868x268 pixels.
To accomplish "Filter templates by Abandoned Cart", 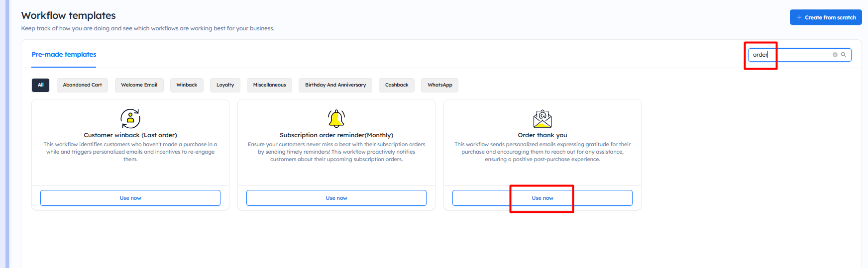I will [82, 85].
